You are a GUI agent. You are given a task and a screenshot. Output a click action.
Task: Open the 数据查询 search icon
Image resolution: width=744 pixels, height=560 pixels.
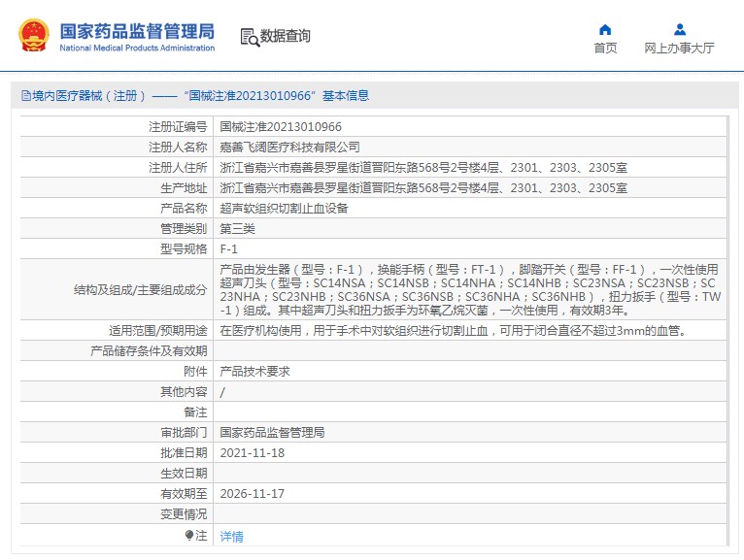(x=250, y=38)
